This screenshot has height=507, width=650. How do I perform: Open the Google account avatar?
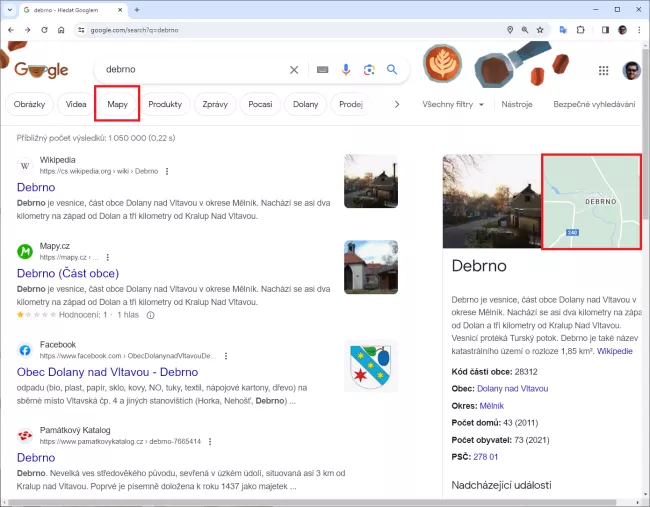(x=631, y=70)
